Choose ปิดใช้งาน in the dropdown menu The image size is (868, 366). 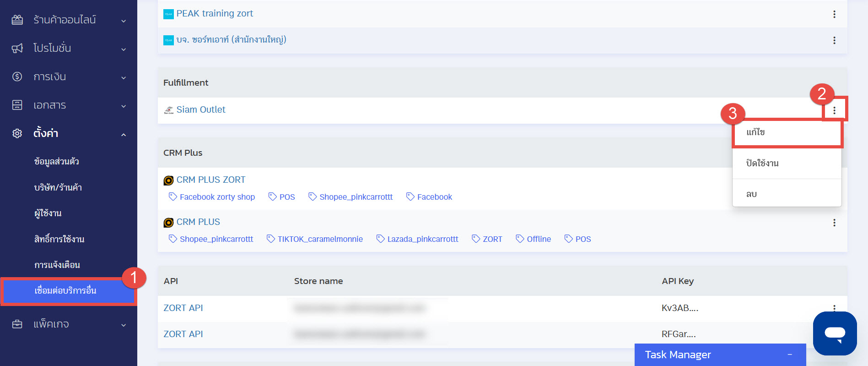[x=762, y=163]
